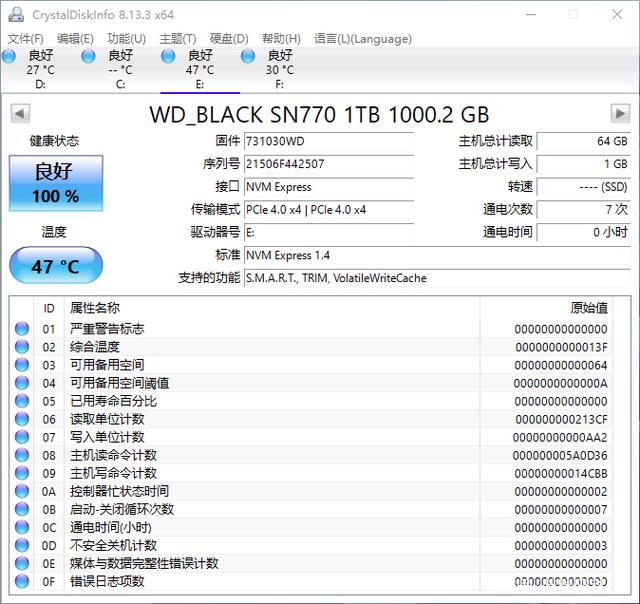The width and height of the screenshot is (640, 604).
Task: Click power on hours value 0 小时
Action: [584, 233]
